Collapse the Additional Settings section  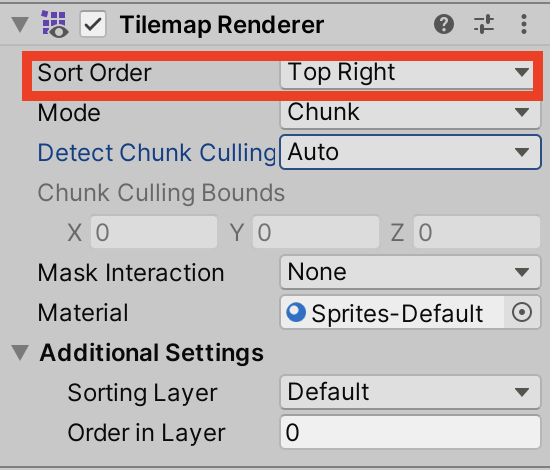[20, 353]
